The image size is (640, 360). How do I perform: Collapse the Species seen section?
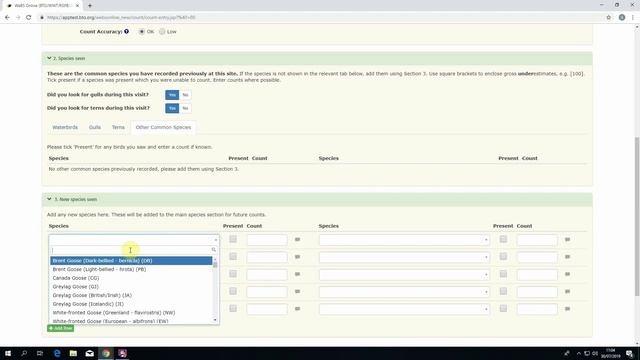(49, 58)
